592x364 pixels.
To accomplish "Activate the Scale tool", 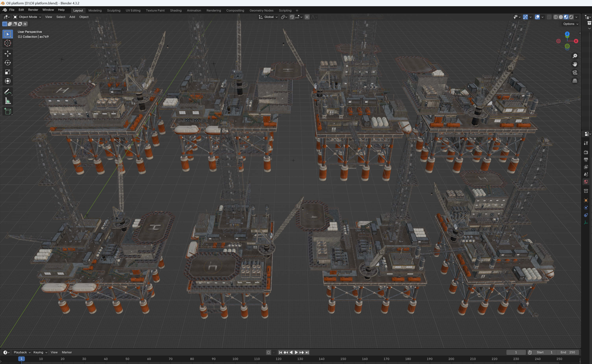I will (8, 72).
